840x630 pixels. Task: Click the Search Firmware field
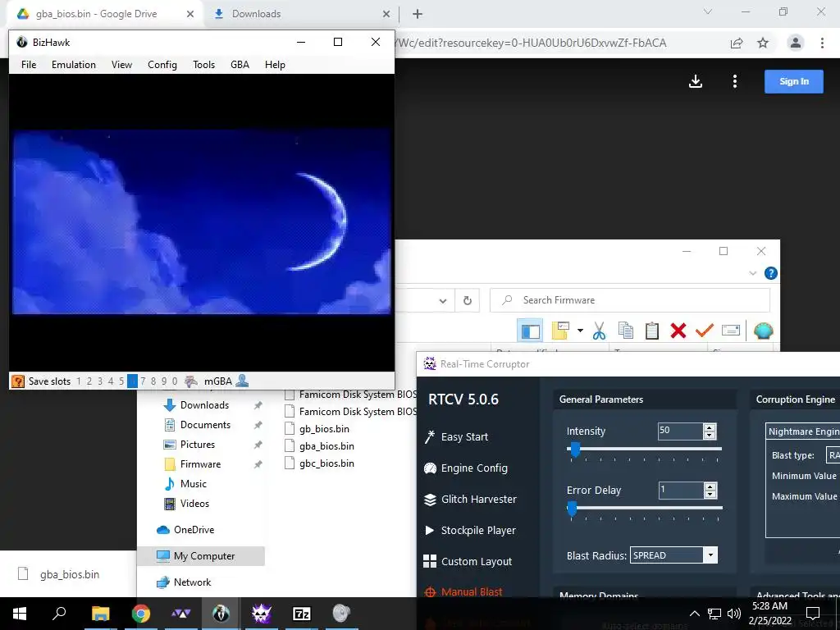click(x=629, y=300)
